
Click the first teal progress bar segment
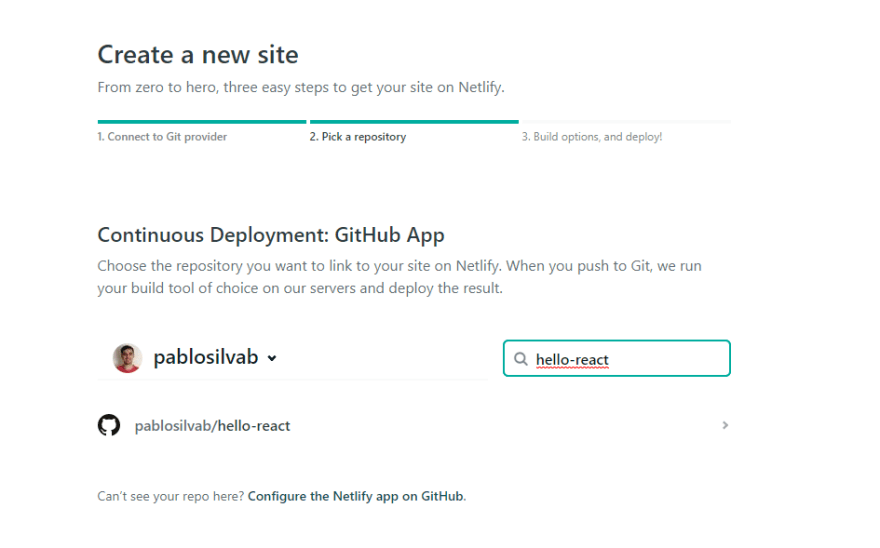202,121
